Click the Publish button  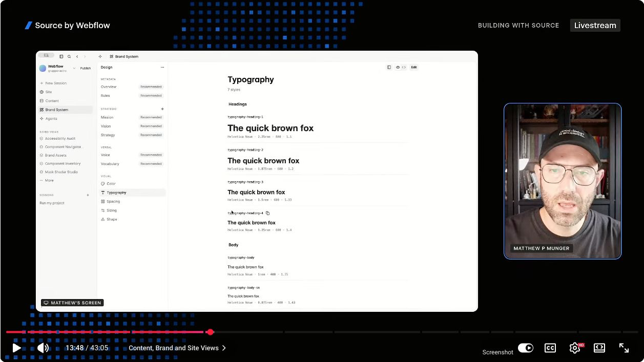point(86,68)
